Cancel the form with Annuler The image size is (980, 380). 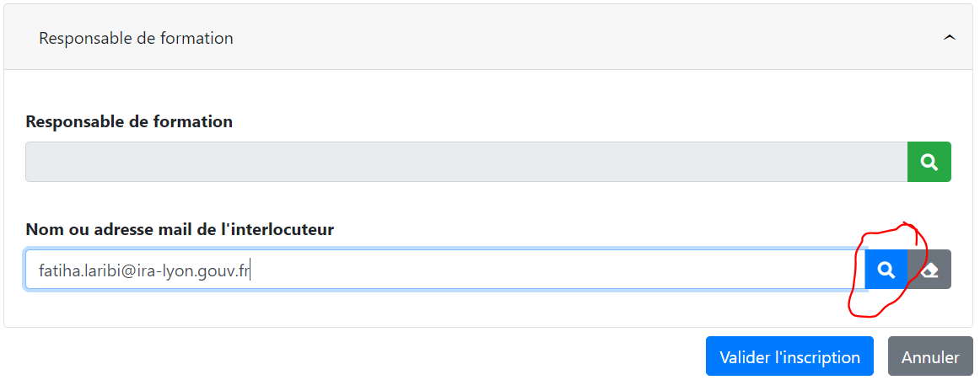pos(930,357)
